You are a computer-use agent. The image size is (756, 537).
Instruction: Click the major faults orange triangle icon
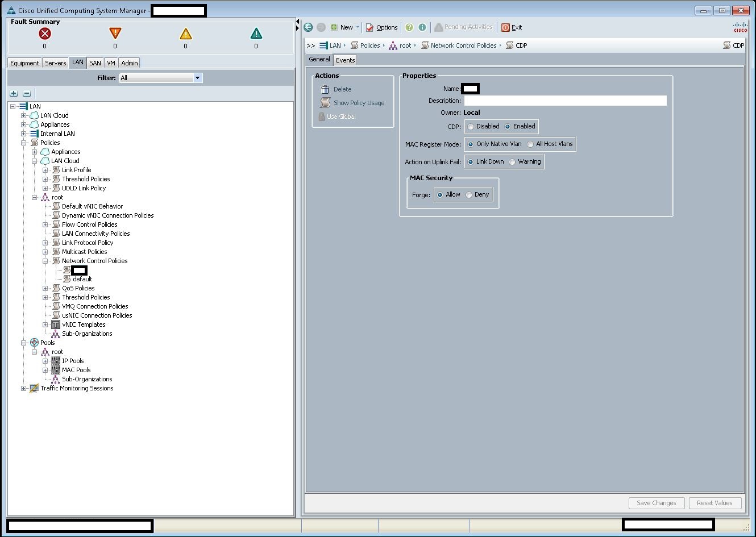[115, 34]
